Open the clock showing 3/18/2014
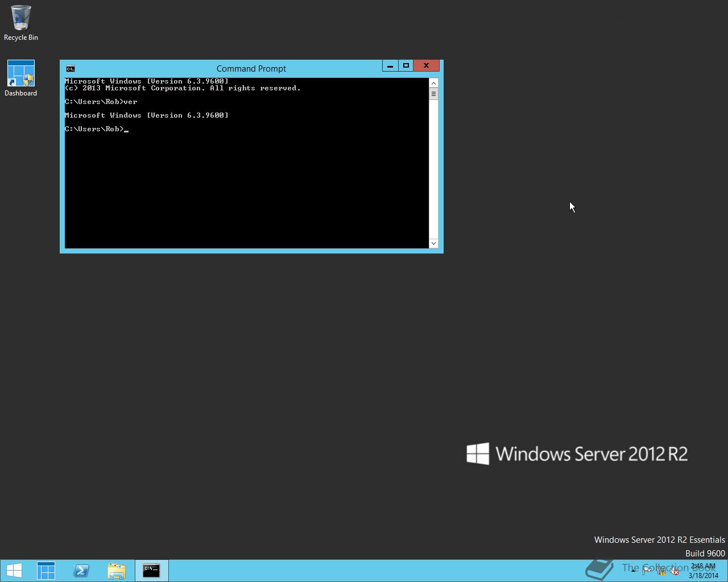Screen dimensions: 728x582 [704, 571]
